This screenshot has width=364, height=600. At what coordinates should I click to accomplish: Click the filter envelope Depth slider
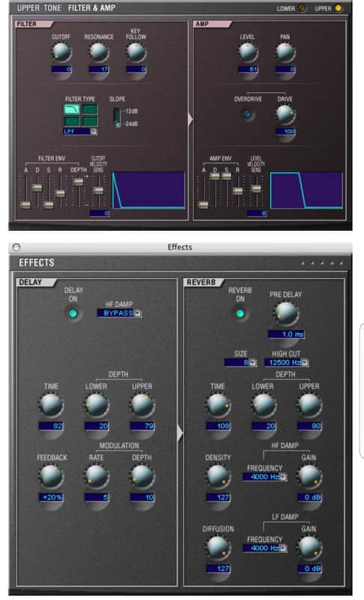78,182
